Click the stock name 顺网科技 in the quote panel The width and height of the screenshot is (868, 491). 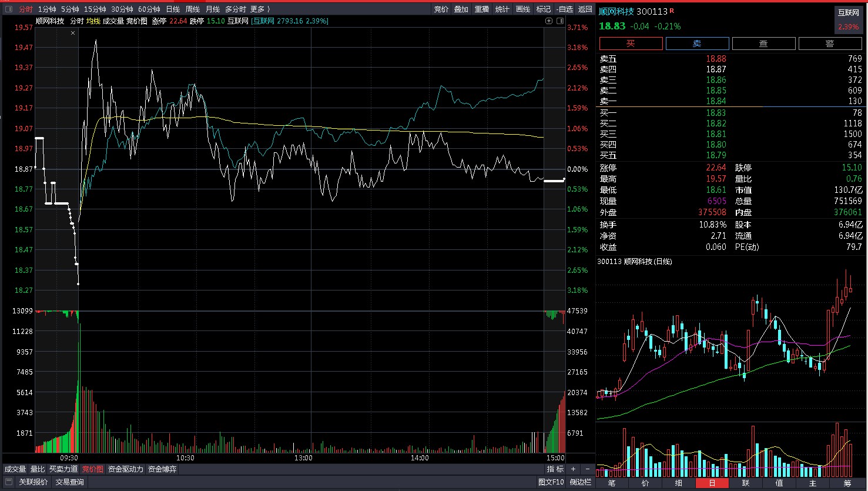[616, 12]
